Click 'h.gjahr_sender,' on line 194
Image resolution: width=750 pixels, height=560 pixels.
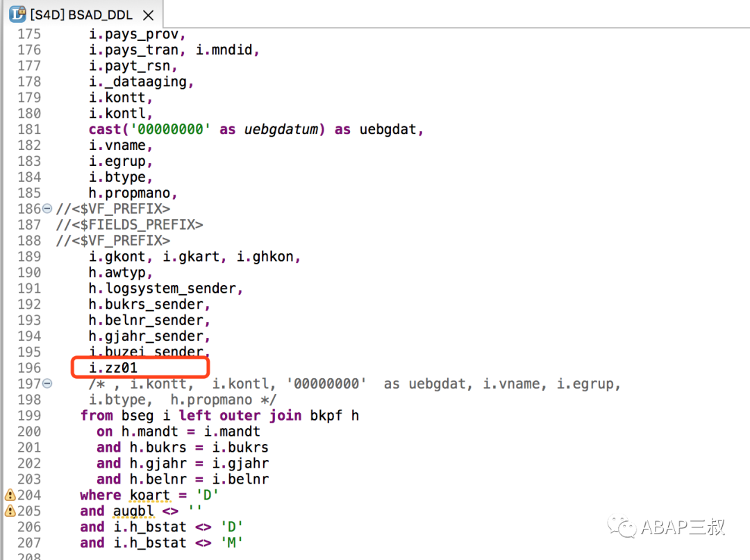click(149, 337)
